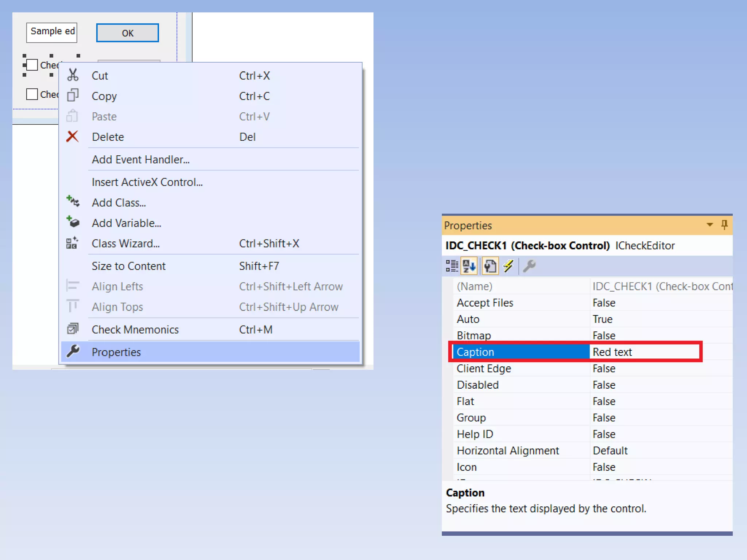Toggle the auto-hide pin icon
The width and height of the screenshot is (747, 560).
[x=724, y=225]
